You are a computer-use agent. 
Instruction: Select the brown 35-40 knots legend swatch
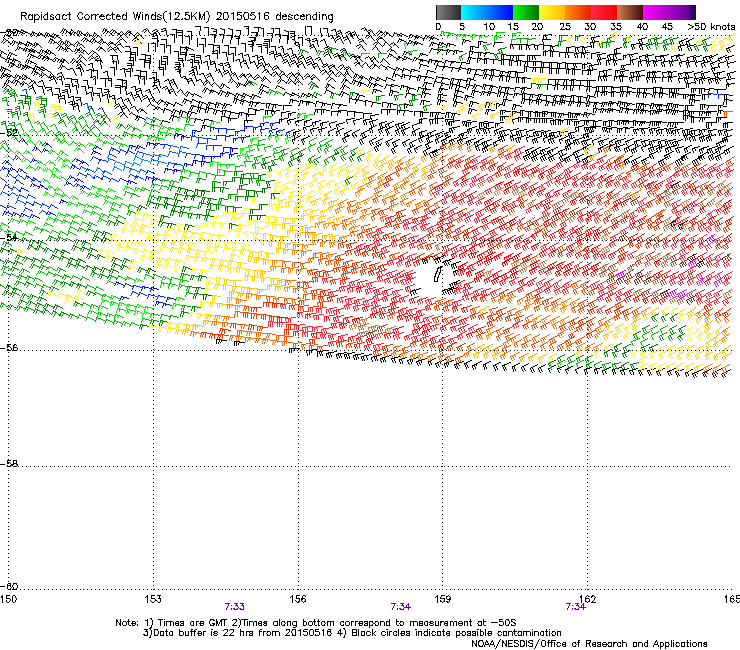point(630,12)
